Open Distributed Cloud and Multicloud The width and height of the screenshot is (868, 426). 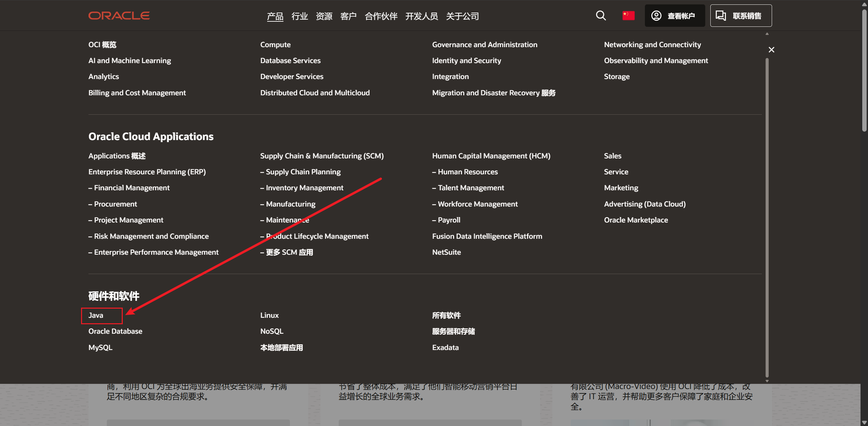click(315, 93)
